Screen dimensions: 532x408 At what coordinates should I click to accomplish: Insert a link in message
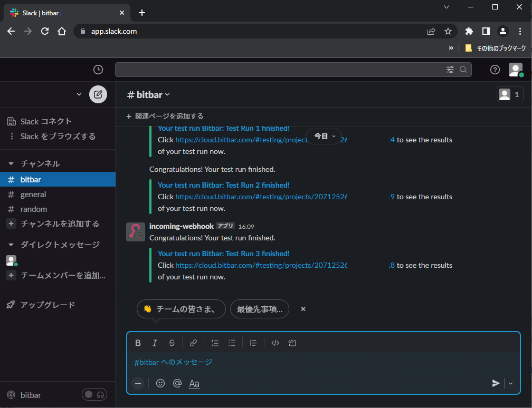point(193,343)
